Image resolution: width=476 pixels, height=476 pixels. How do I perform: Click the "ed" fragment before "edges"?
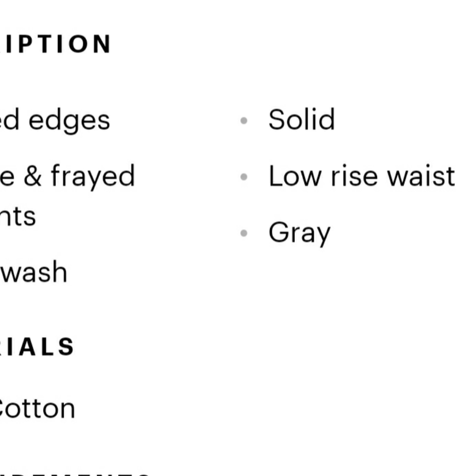point(10,120)
